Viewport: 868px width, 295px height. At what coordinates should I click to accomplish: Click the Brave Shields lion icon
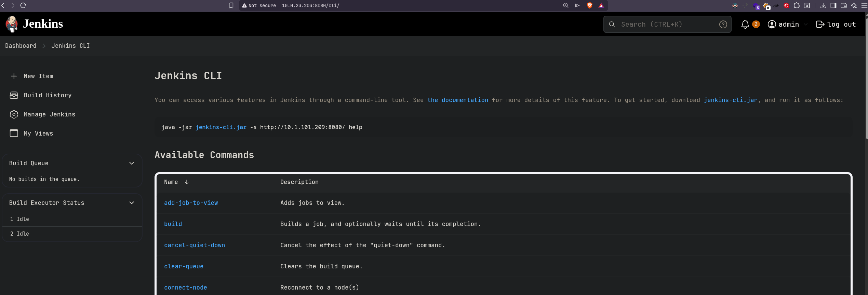(590, 5)
